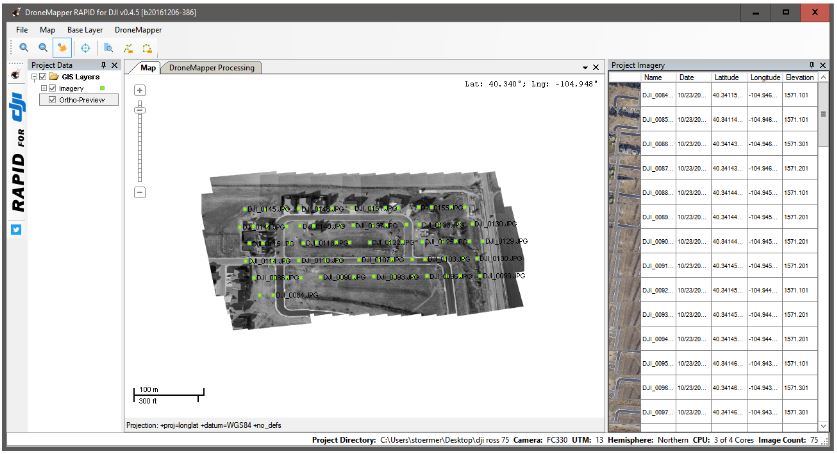Select the DJI_0097 row name cell

[658, 412]
